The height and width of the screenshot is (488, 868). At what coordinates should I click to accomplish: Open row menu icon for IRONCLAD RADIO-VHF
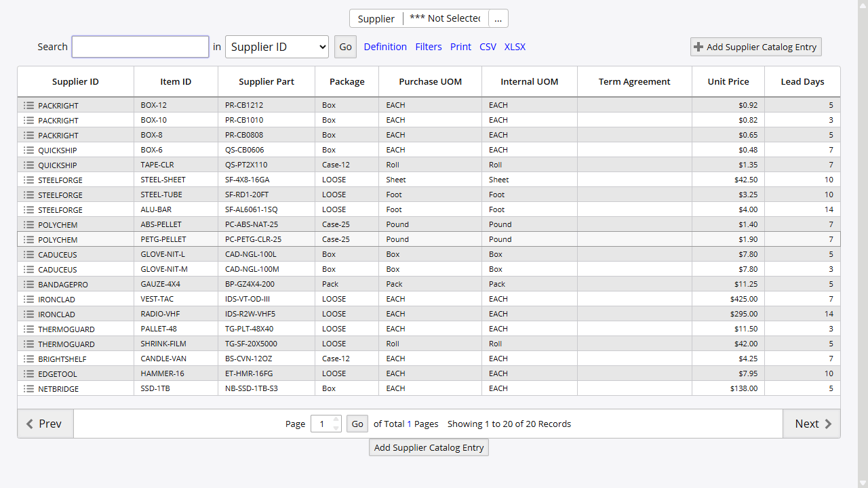click(x=27, y=314)
